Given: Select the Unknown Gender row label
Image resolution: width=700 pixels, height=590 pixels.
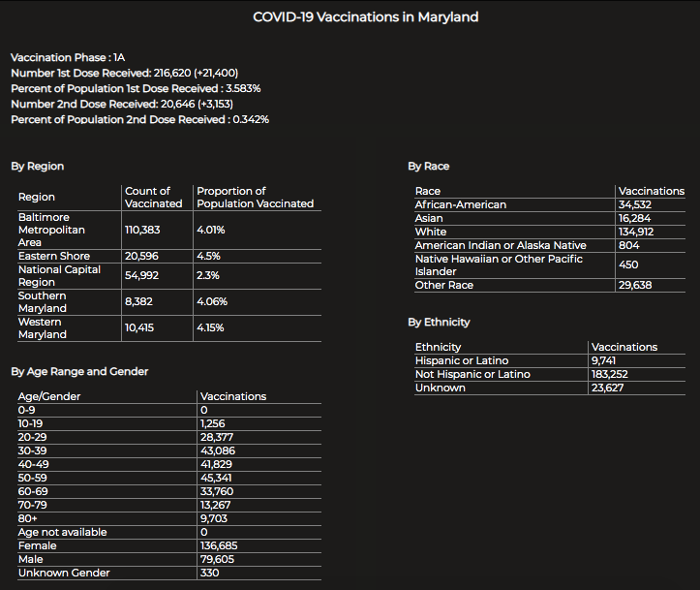Looking at the screenshot, I should coord(64,573).
